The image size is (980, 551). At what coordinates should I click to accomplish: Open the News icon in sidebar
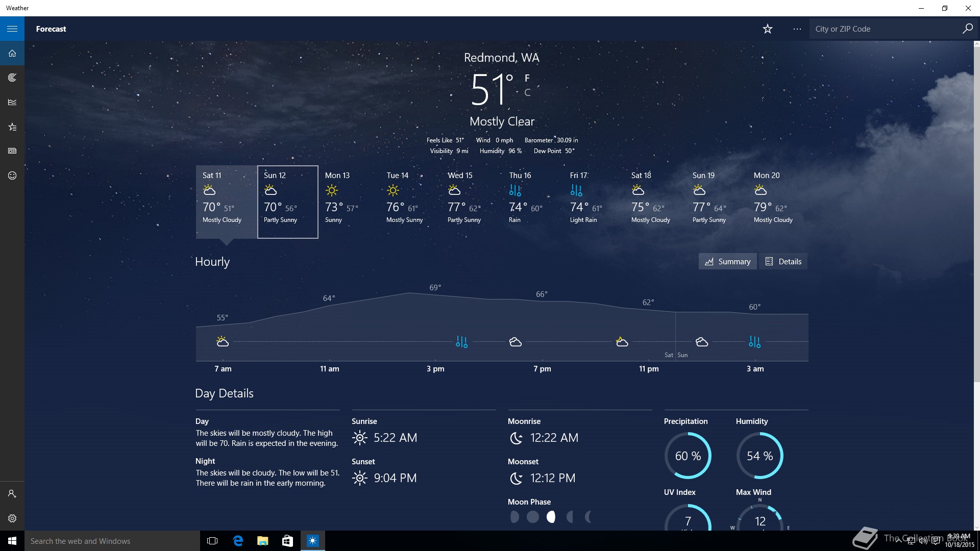(12, 151)
